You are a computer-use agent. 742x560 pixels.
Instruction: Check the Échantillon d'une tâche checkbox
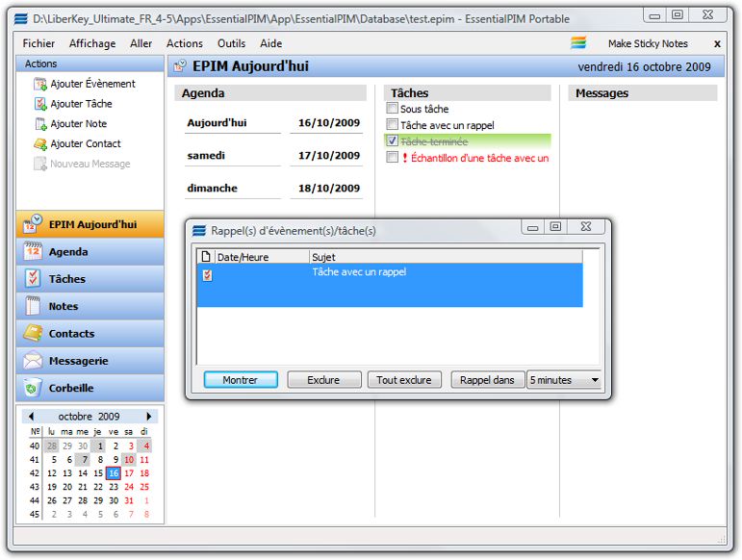(392, 157)
